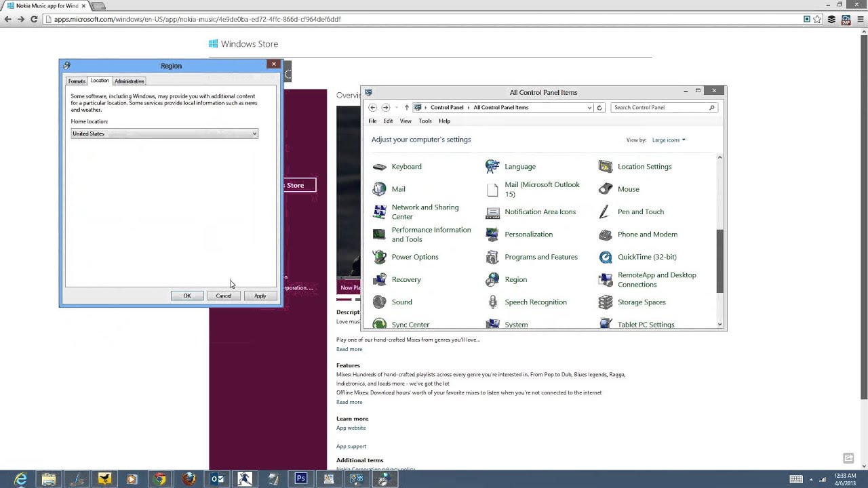
Task: Click the Control Panel vertical scrollbar thumb
Action: coord(719,261)
